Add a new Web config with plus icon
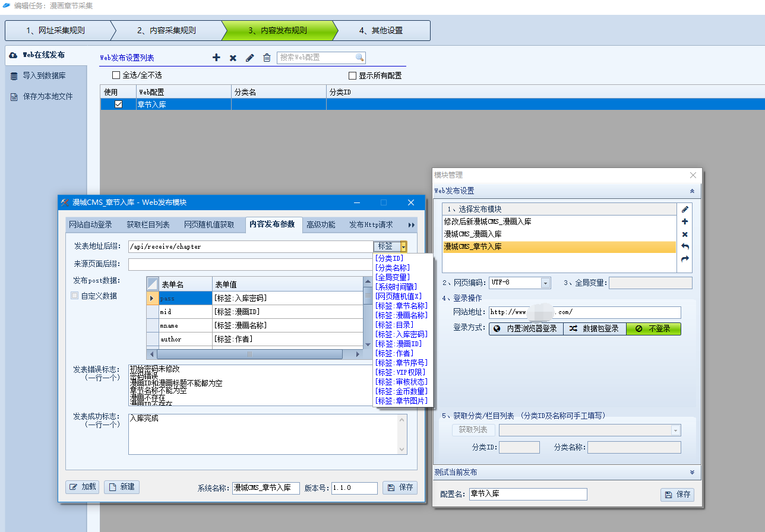This screenshot has height=532, width=765. tap(216, 58)
